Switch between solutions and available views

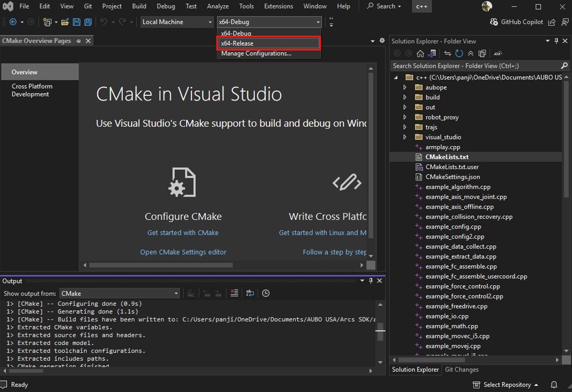(x=432, y=53)
